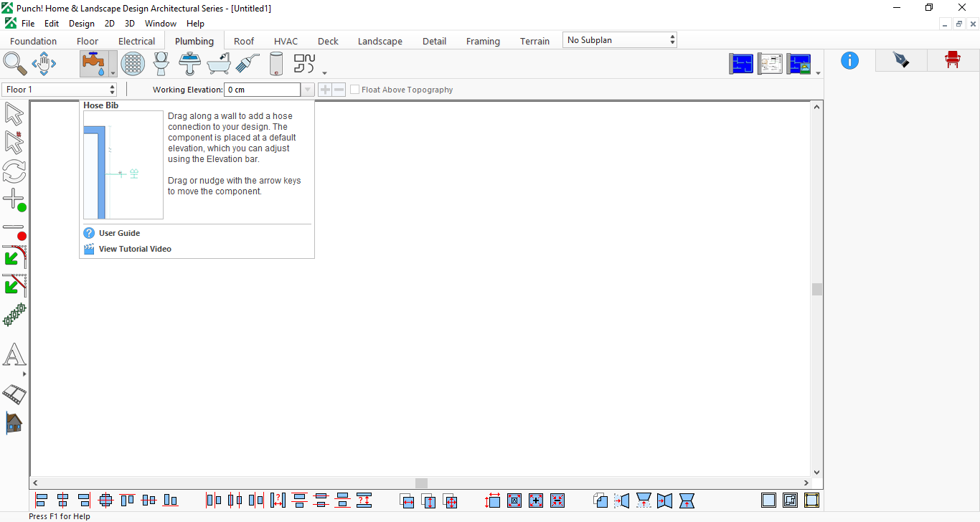Open the Floor 1 dropdown

60,90
